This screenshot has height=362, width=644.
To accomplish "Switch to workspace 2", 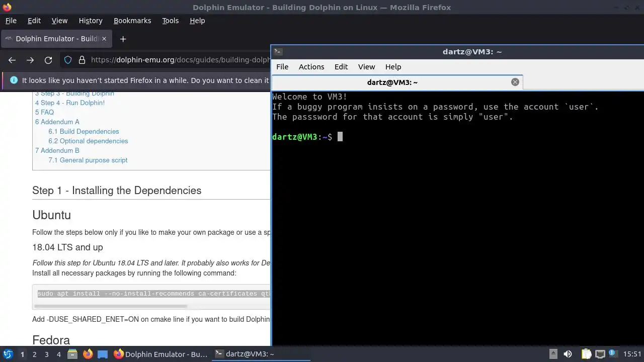I will (x=34, y=354).
